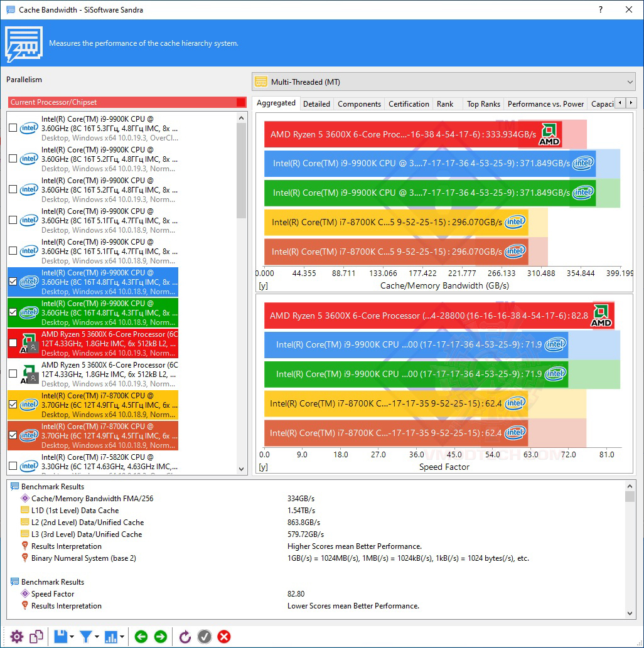Image resolution: width=644 pixels, height=648 pixels.
Task: Click the [y] toggle under Speed Factor chart
Action: pos(263,467)
